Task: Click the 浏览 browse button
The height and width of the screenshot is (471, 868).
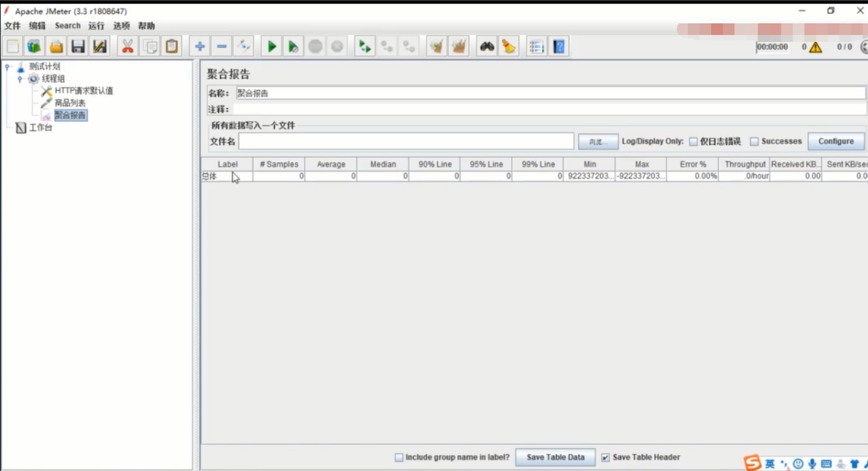Action: coord(598,142)
